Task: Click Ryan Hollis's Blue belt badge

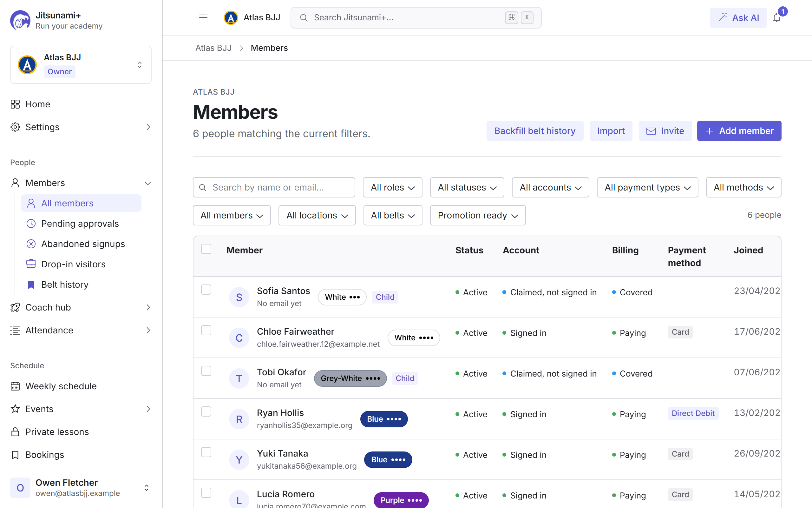Action: click(384, 419)
